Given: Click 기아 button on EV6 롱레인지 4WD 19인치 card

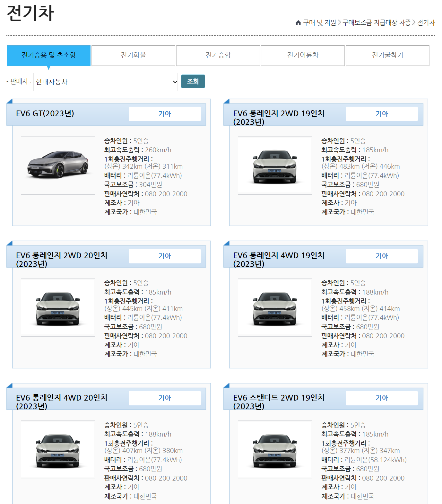Looking at the screenshot, I should [382, 256].
